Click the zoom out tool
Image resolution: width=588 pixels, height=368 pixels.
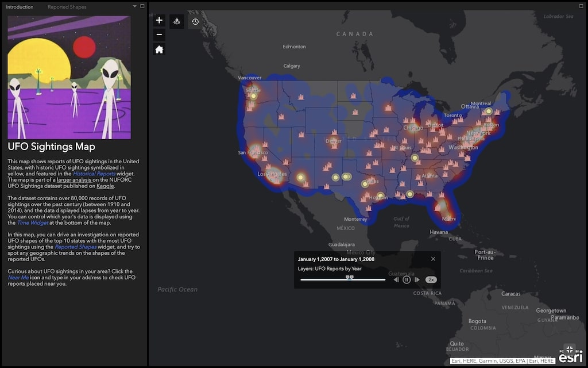tap(159, 34)
